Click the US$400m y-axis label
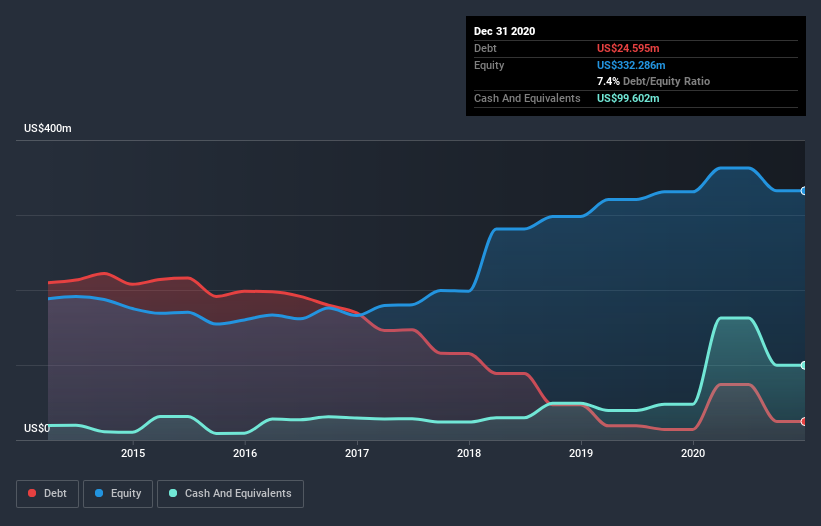The height and width of the screenshot is (526, 821). tap(48, 128)
